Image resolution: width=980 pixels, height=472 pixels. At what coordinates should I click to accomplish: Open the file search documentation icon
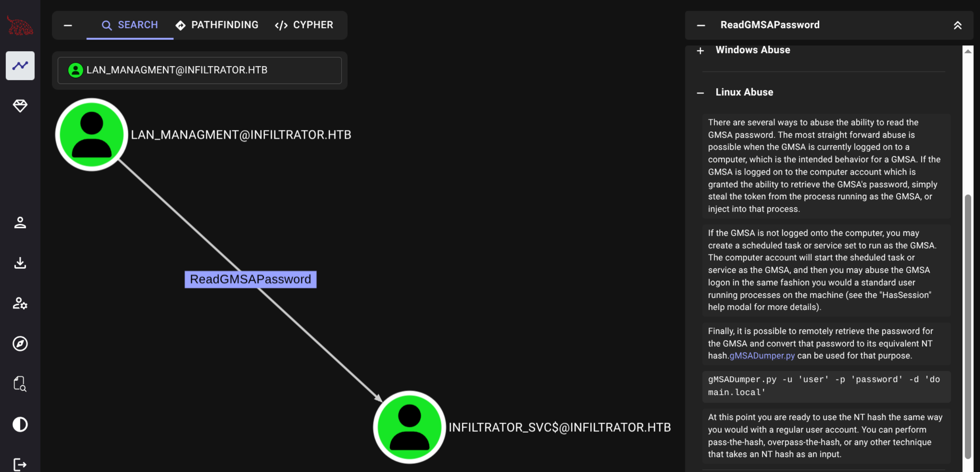20,384
